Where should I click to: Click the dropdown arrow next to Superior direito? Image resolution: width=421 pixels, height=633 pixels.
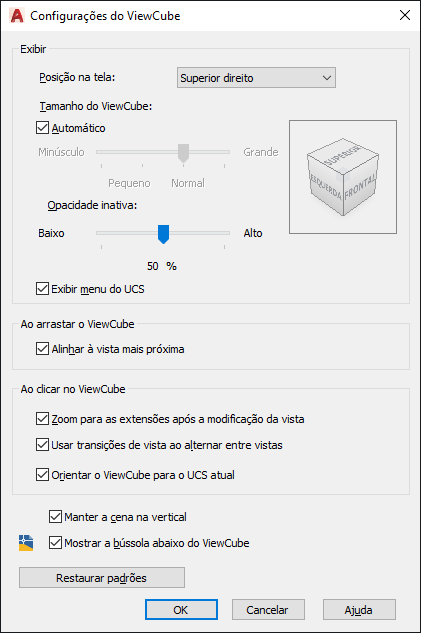[327, 78]
